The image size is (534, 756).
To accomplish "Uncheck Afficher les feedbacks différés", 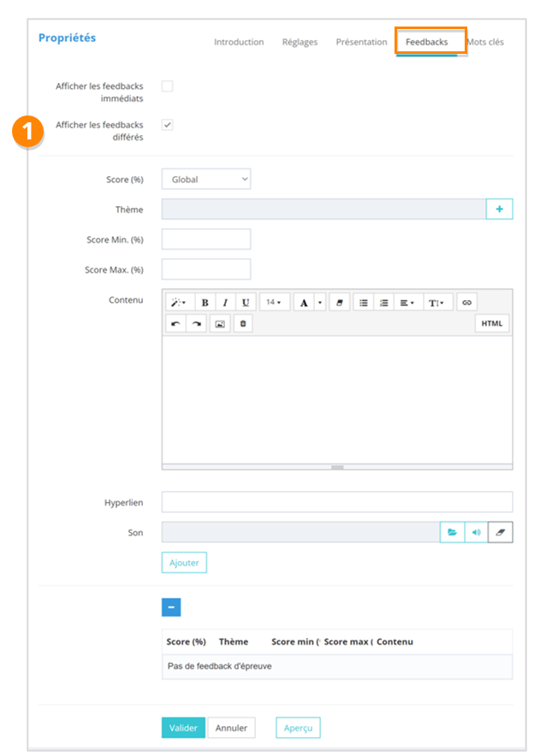I will click(x=168, y=125).
